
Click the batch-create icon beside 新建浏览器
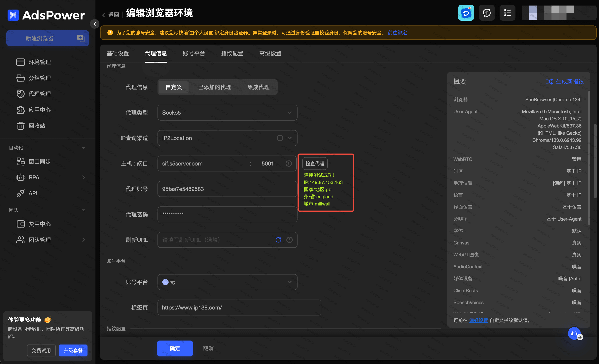(x=81, y=38)
